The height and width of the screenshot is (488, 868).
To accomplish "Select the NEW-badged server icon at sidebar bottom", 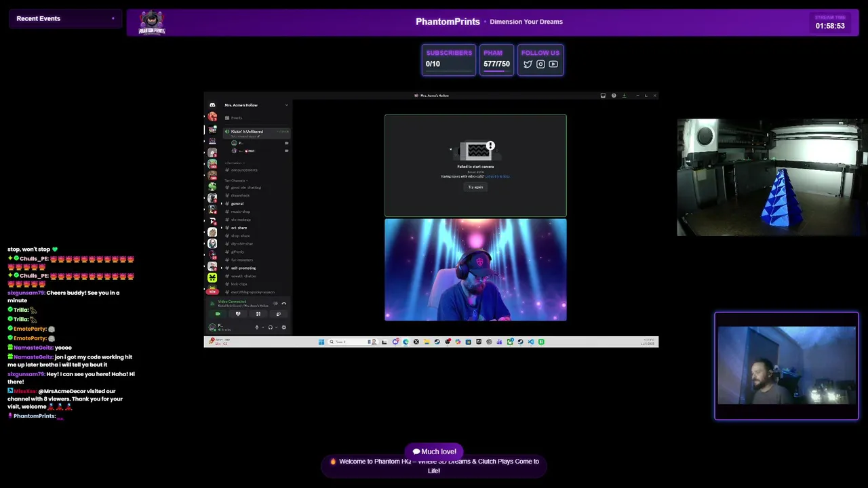I will point(212,290).
